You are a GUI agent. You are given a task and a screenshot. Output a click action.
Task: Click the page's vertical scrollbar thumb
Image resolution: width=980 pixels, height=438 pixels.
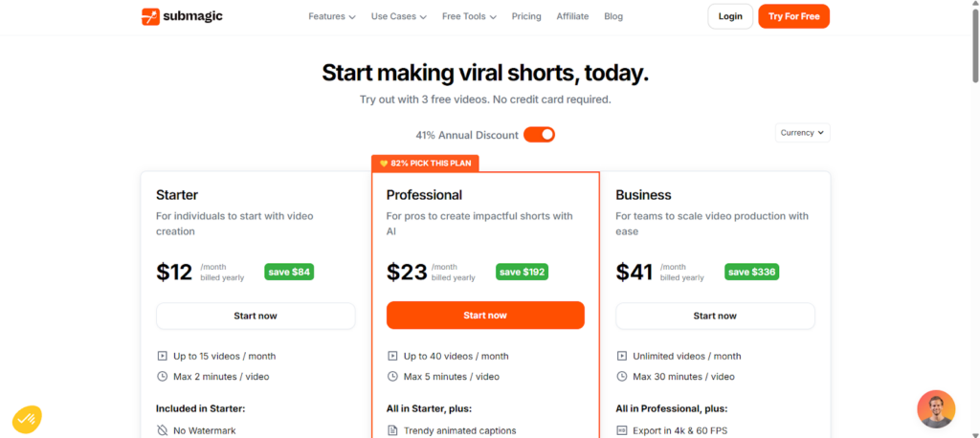pyautogui.click(x=975, y=45)
